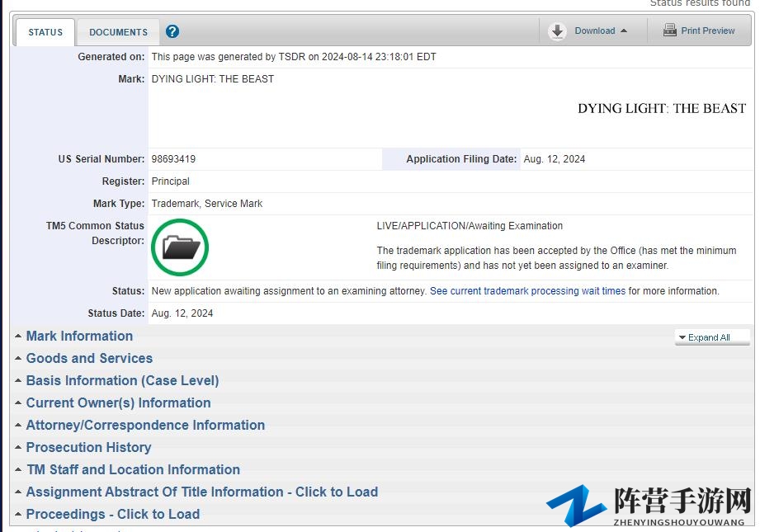
Task: Click the LIVE/APPLICATION/Awaiting Examination text
Action: tap(470, 226)
